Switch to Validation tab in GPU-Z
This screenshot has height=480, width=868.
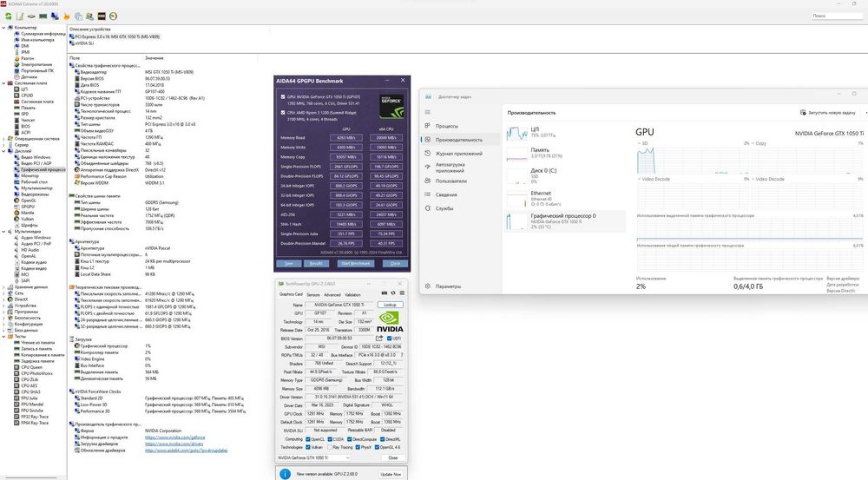pyautogui.click(x=352, y=294)
